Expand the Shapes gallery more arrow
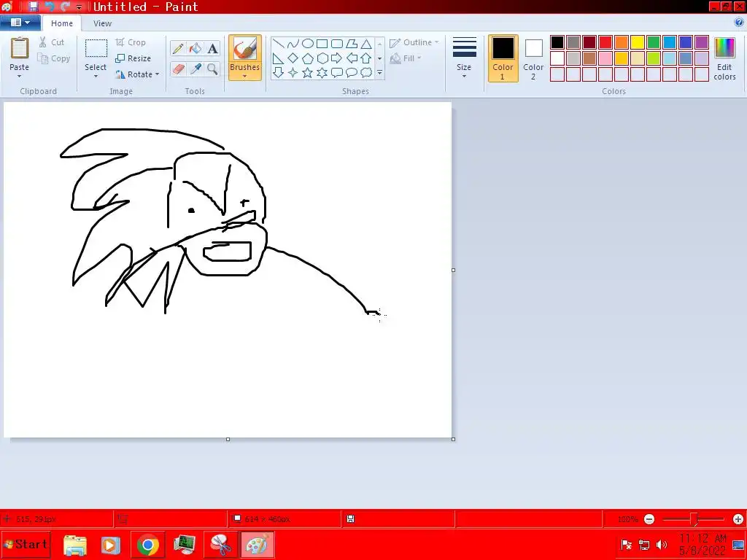The width and height of the screenshot is (747, 560). pyautogui.click(x=379, y=73)
